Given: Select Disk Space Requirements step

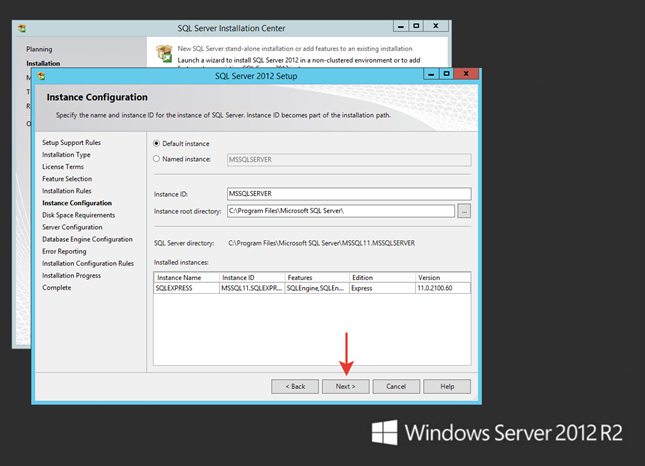Looking at the screenshot, I should click(x=79, y=215).
